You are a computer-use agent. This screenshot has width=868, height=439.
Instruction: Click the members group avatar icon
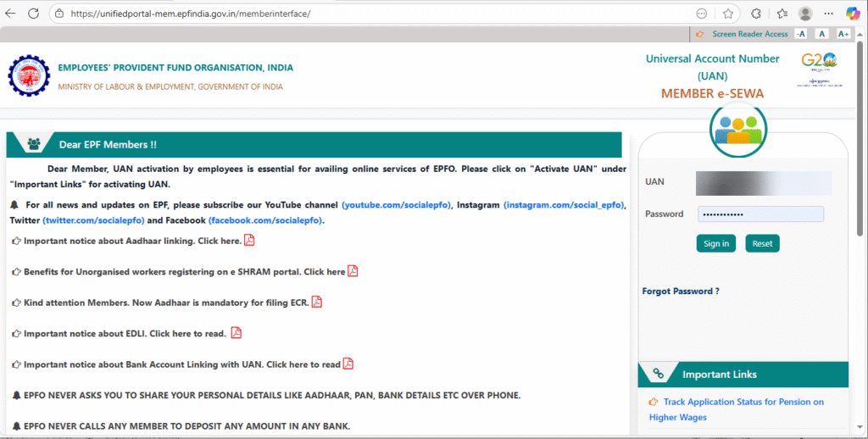point(738,130)
